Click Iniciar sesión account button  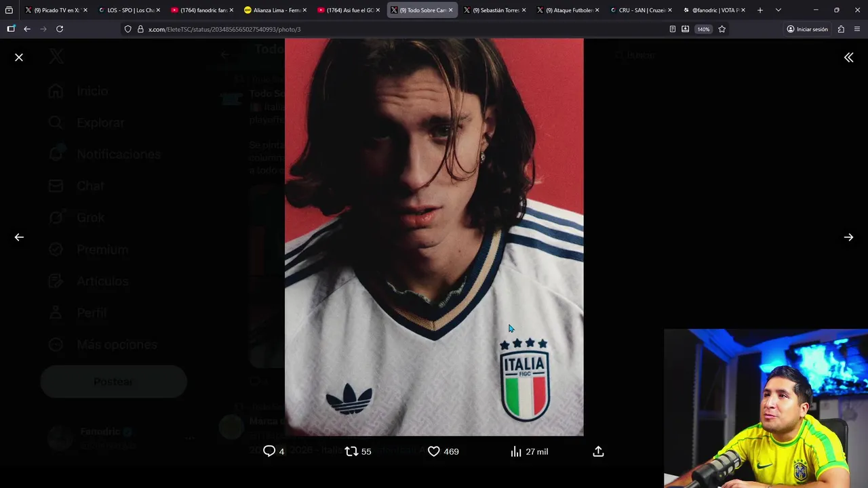coord(807,29)
